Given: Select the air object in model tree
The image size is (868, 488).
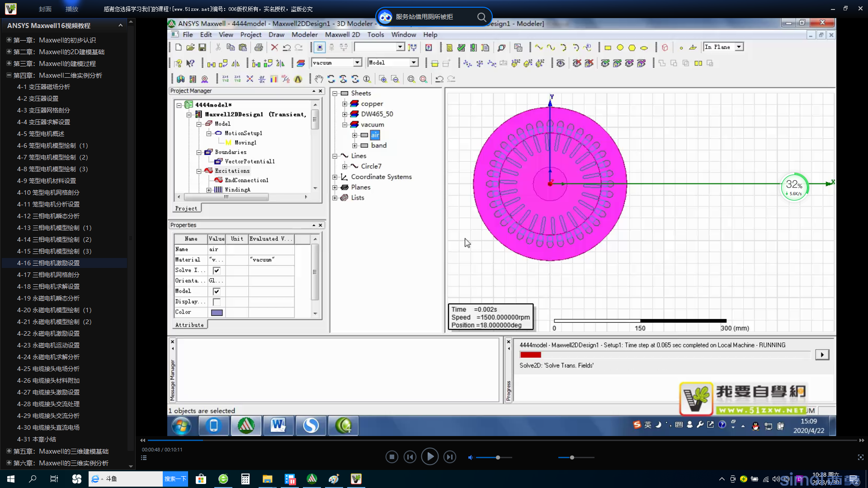Looking at the screenshot, I should [375, 135].
